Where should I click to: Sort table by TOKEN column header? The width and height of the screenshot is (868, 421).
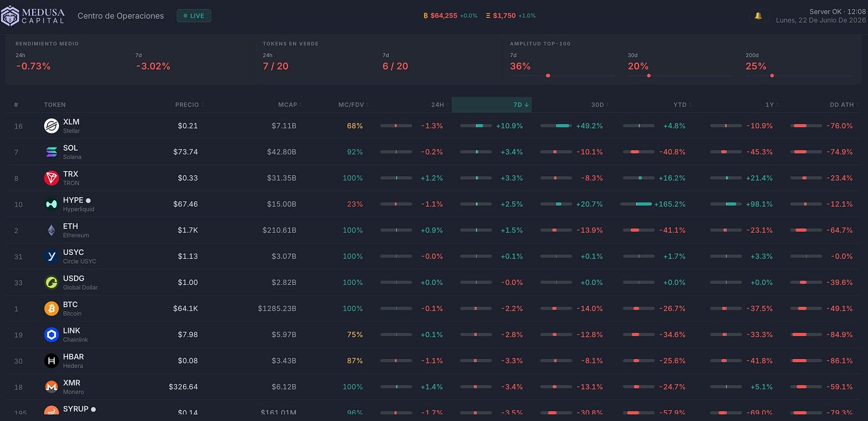[55, 105]
